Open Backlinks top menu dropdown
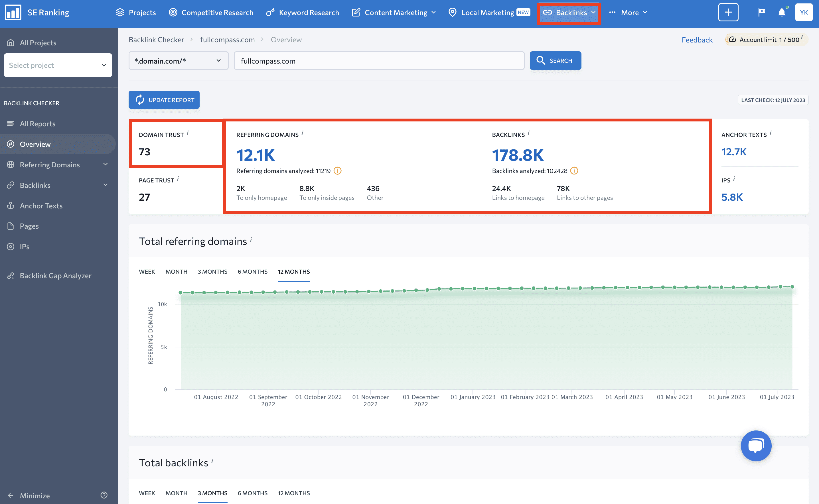 569,12
